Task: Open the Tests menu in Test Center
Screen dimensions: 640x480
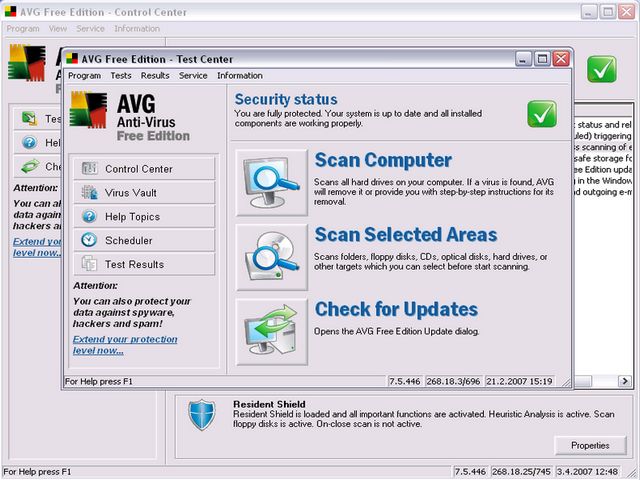Action: (121, 76)
